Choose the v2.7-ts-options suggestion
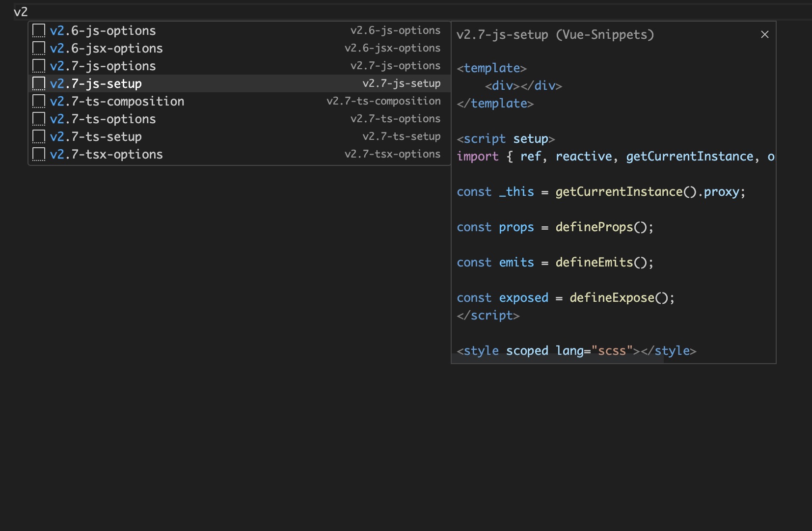This screenshot has width=812, height=531. 239,119
